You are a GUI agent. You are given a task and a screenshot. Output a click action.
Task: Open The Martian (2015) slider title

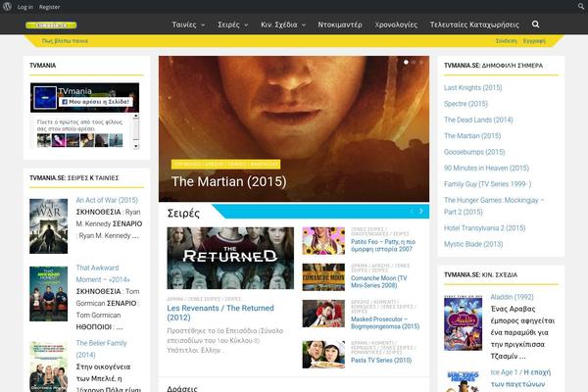point(228,181)
